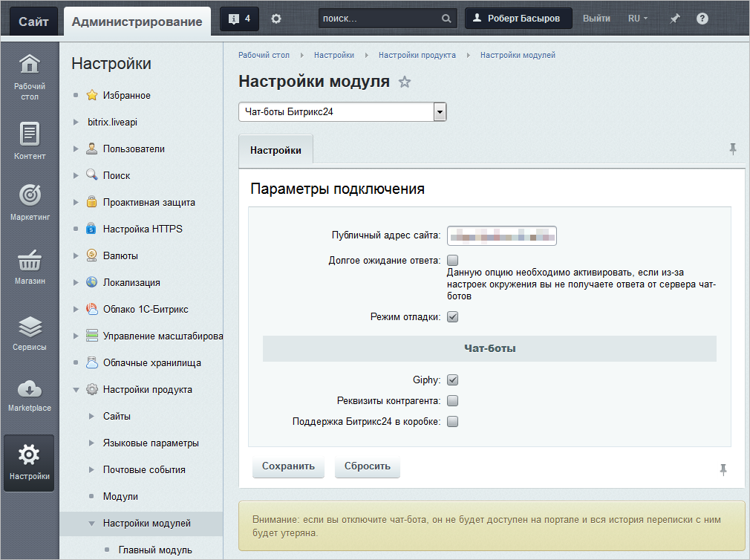Viewport: 750px width, 560px height.
Task: Open the help question mark icon
Action: click(702, 19)
